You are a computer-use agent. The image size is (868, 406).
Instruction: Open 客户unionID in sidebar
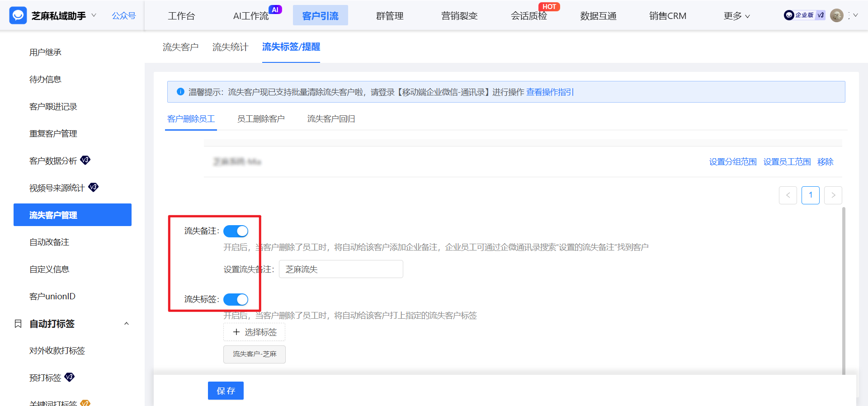(x=52, y=297)
